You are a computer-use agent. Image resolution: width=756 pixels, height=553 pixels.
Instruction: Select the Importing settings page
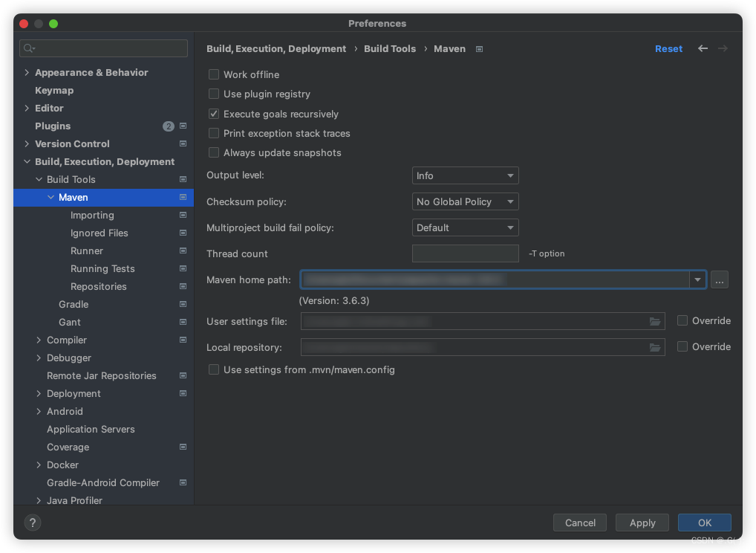coord(92,216)
